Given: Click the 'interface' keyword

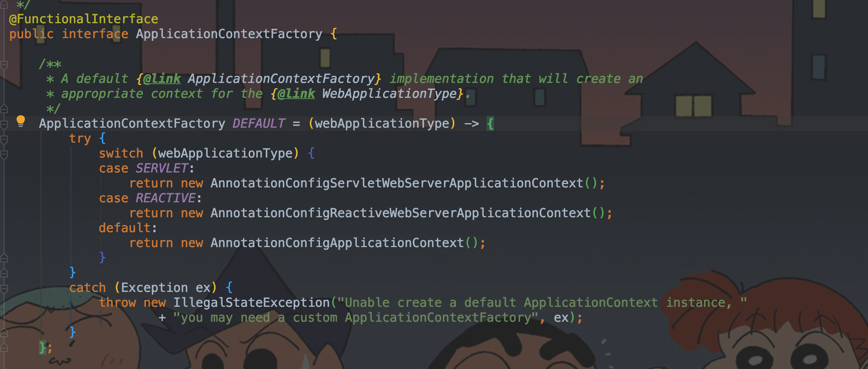Looking at the screenshot, I should pyautogui.click(x=95, y=34).
